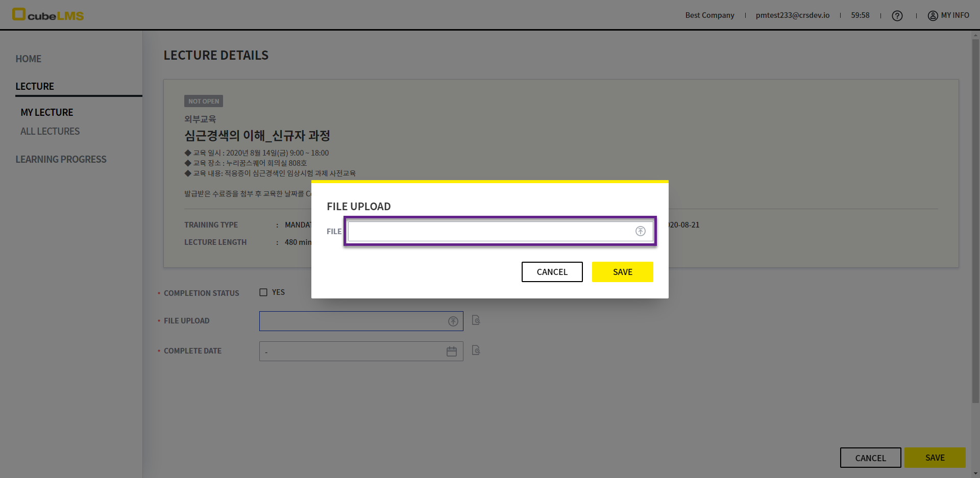The width and height of the screenshot is (980, 478).
Task: Click the page's vertical scrollbar
Action: 975,219
